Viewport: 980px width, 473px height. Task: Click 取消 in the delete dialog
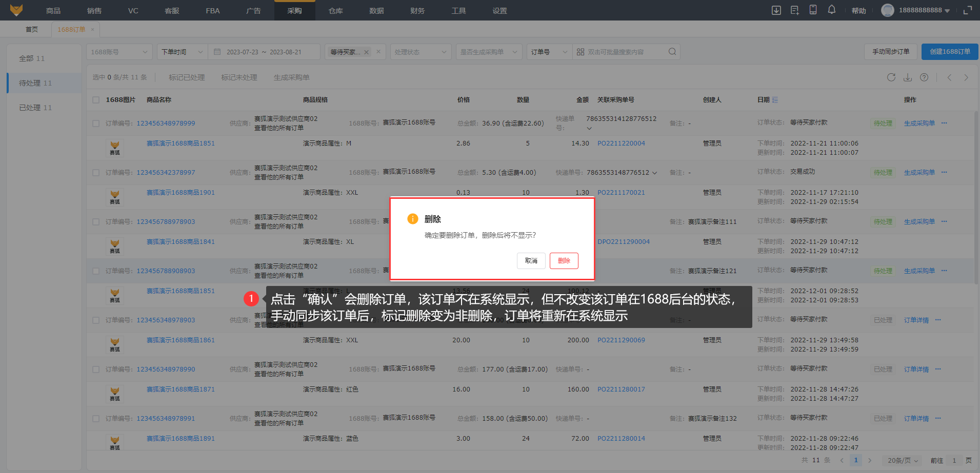531,261
